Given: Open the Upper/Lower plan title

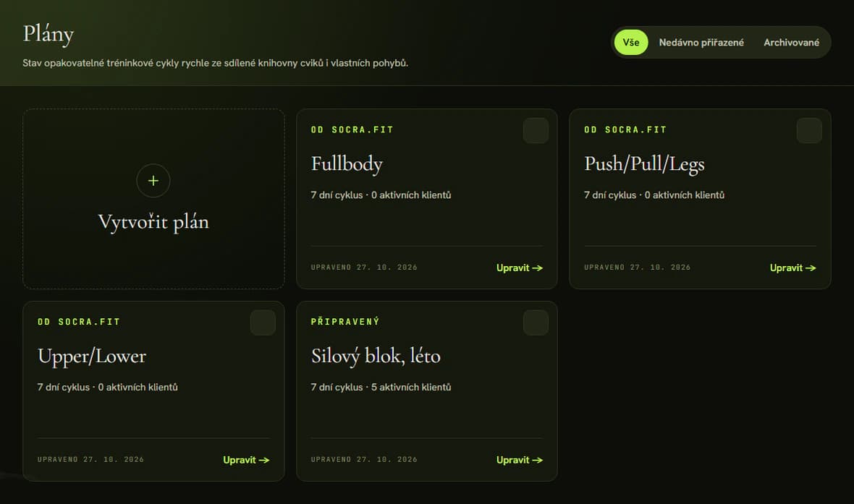Looking at the screenshot, I should (x=92, y=356).
